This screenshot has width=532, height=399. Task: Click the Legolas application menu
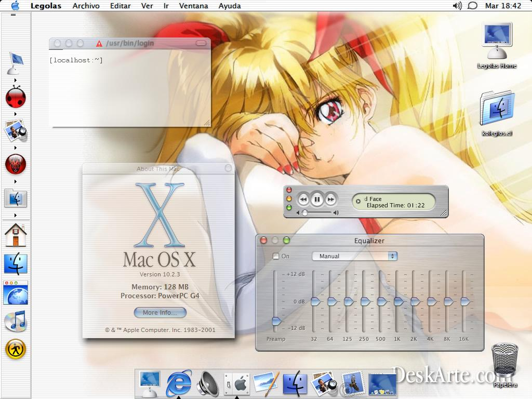click(x=46, y=6)
